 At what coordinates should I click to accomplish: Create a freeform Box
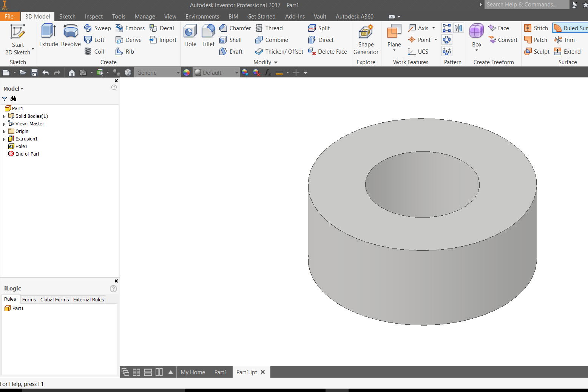coord(477,35)
